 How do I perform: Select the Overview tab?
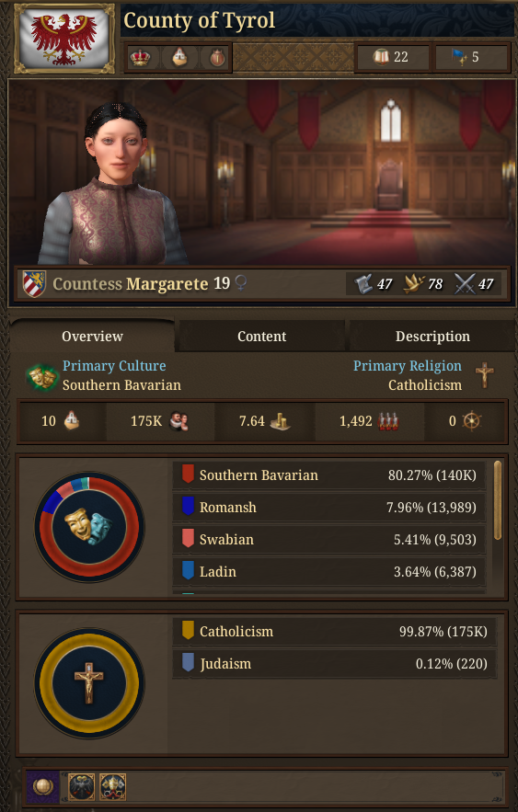point(92,336)
